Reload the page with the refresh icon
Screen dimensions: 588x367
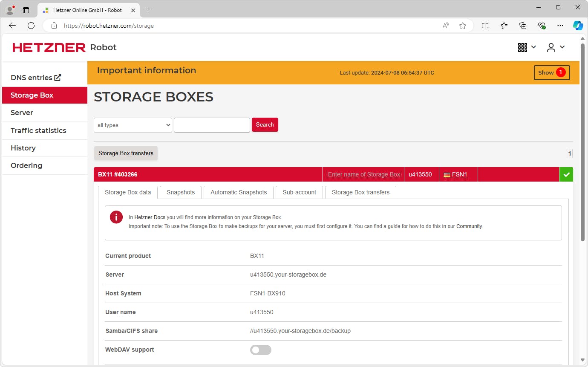(x=31, y=26)
